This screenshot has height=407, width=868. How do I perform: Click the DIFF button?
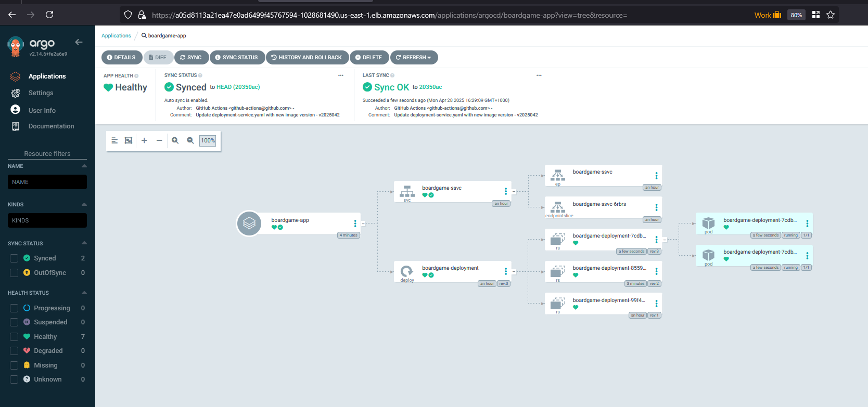click(158, 57)
